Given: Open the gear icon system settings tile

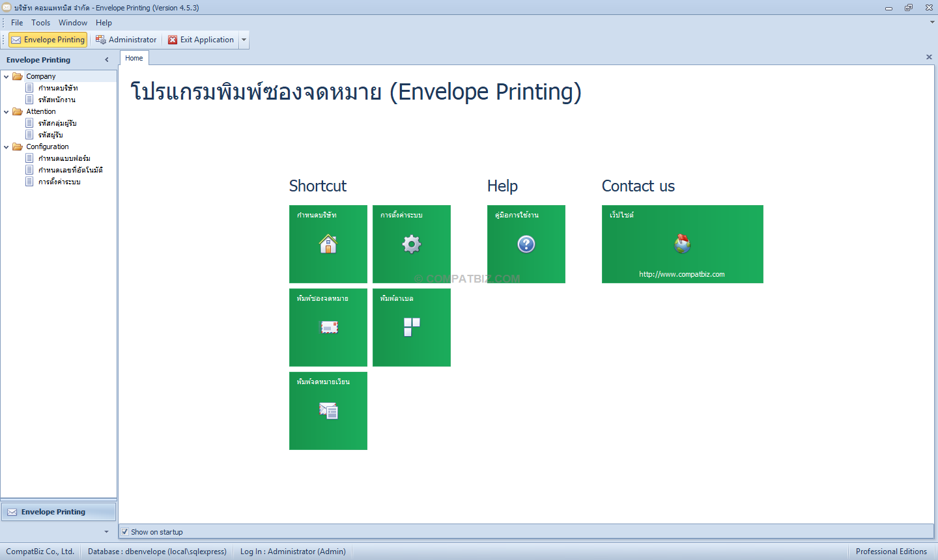Looking at the screenshot, I should (412, 244).
